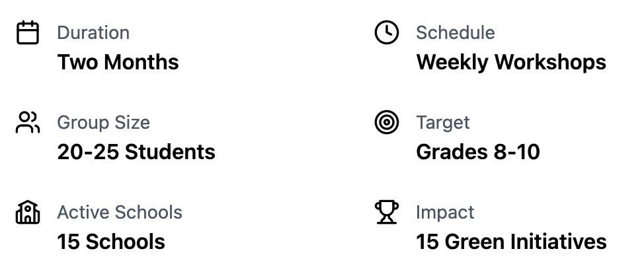Click the trophy icon beside Impact
This screenshot has height=280, width=644.
coord(387,213)
